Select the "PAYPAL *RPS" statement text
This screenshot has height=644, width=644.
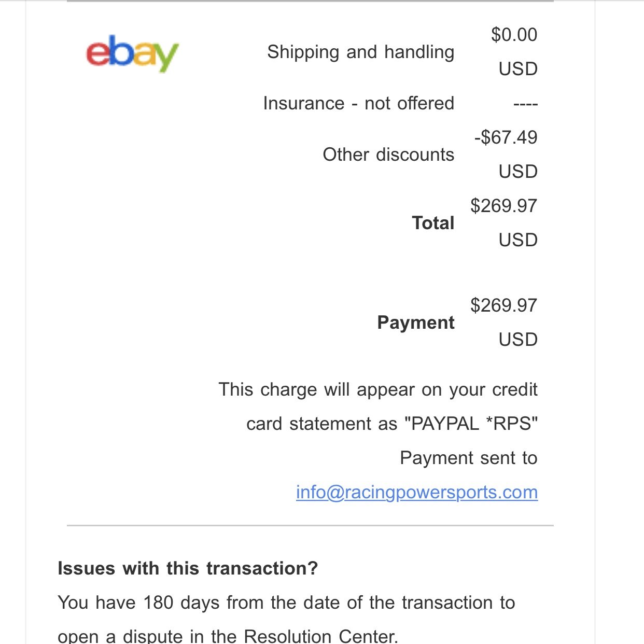tap(471, 424)
